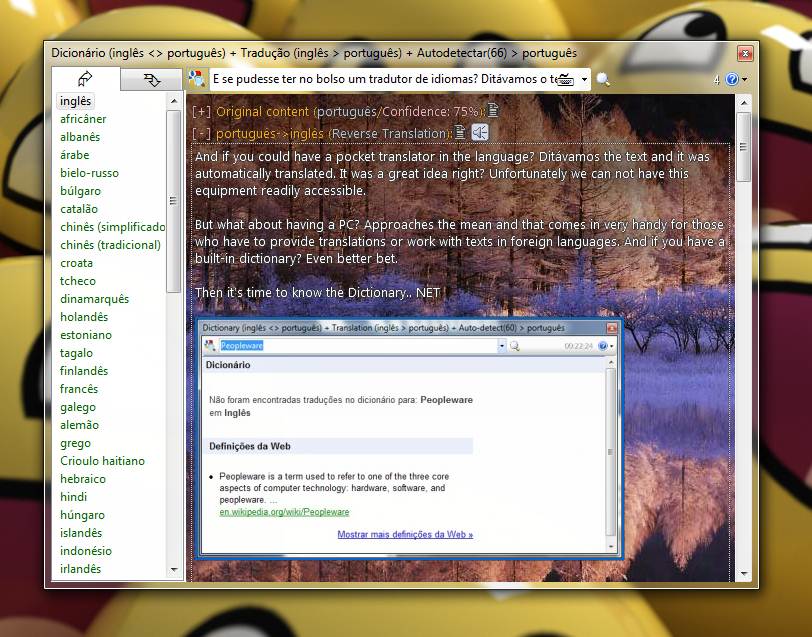Image resolution: width=812 pixels, height=637 pixels.
Task: Select bielo-russo language
Action: coord(89,173)
